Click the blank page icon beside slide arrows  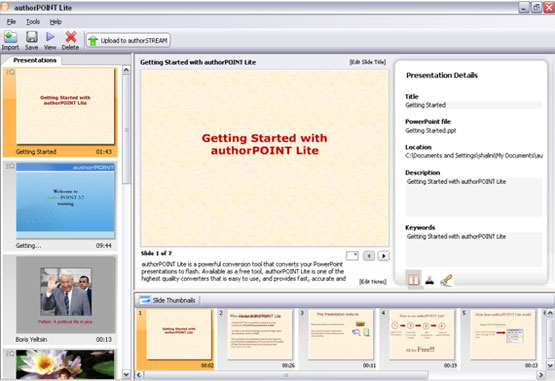352,256
